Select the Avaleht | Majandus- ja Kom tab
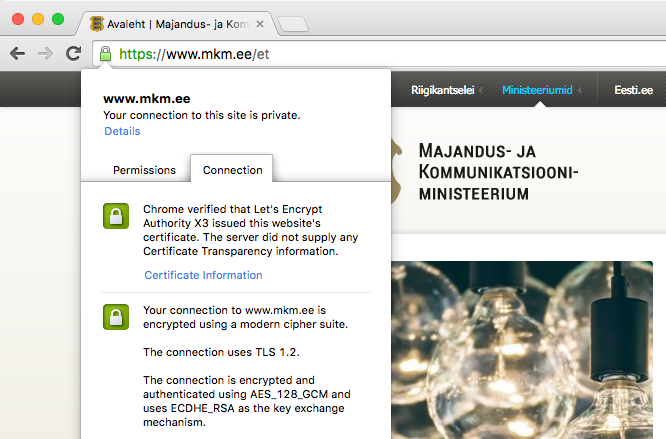666x439 pixels. 176,24
